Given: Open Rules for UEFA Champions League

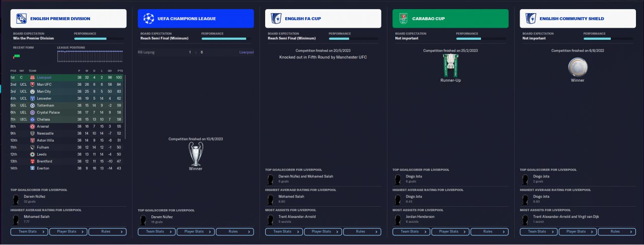Looking at the screenshot, I should click(x=234, y=232).
